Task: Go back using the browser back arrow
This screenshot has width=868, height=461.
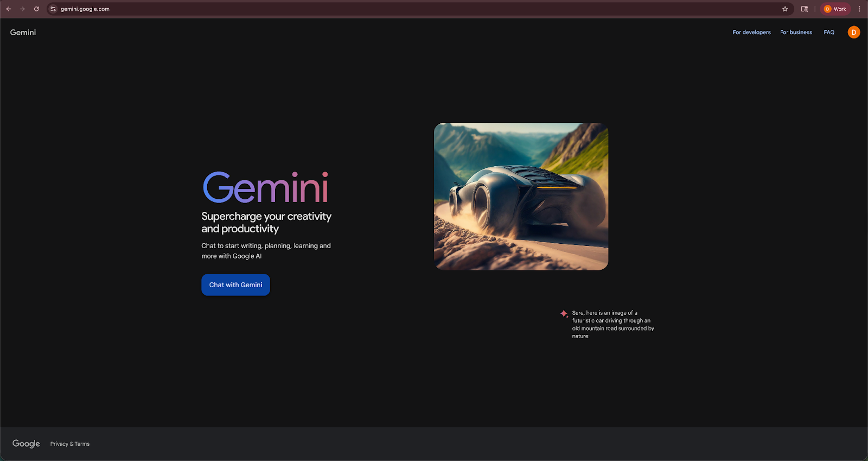Action: coord(9,9)
